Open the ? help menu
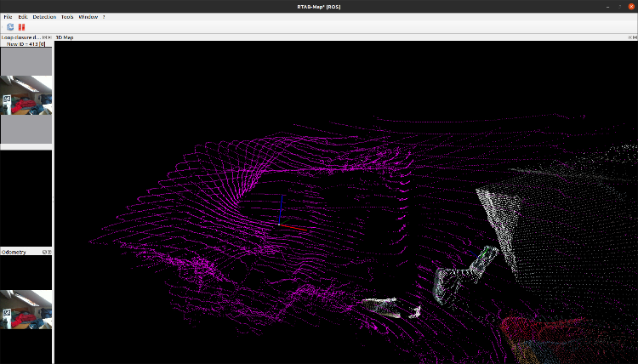 [104, 17]
